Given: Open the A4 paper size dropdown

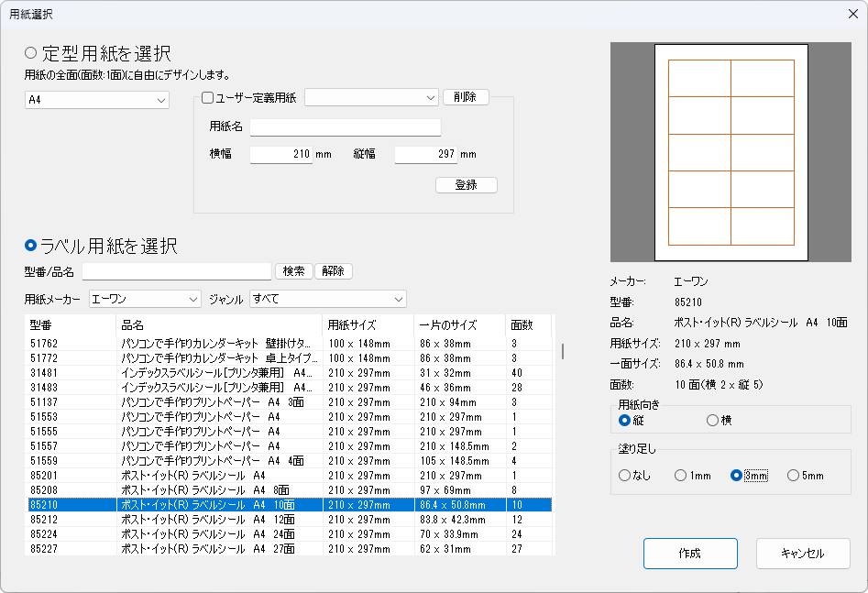Looking at the screenshot, I should click(96, 99).
